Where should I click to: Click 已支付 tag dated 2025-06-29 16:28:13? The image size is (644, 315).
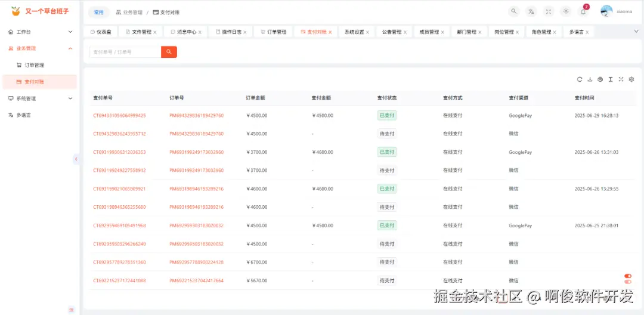click(387, 115)
